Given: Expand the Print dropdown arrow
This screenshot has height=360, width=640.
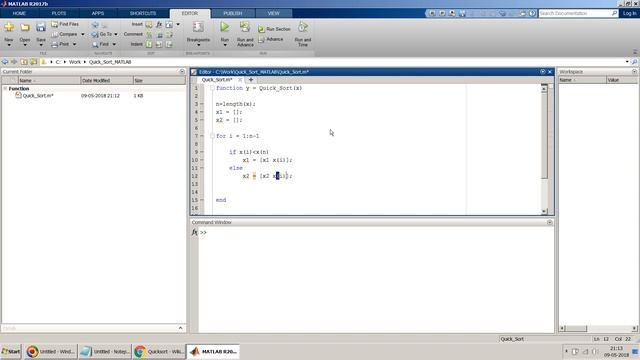Looking at the screenshot, I should pos(74,44).
